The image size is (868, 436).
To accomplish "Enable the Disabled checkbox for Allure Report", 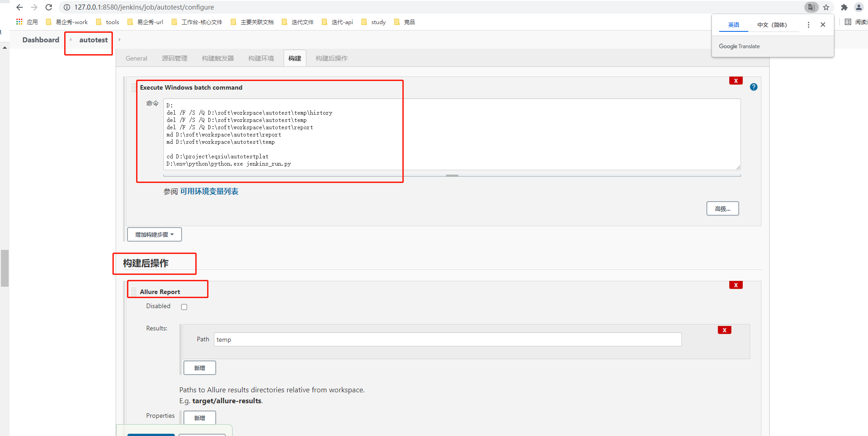I will click(184, 306).
